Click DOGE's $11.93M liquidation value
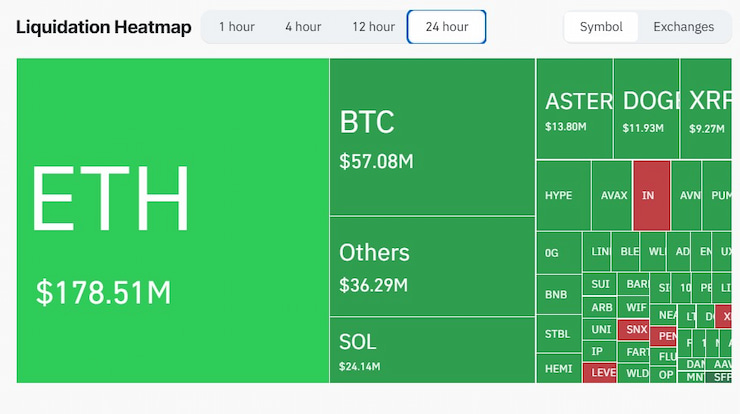This screenshot has width=740, height=414. (643, 128)
